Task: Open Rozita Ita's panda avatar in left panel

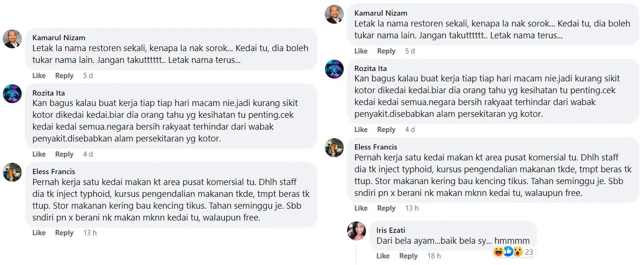Action: [x=12, y=94]
